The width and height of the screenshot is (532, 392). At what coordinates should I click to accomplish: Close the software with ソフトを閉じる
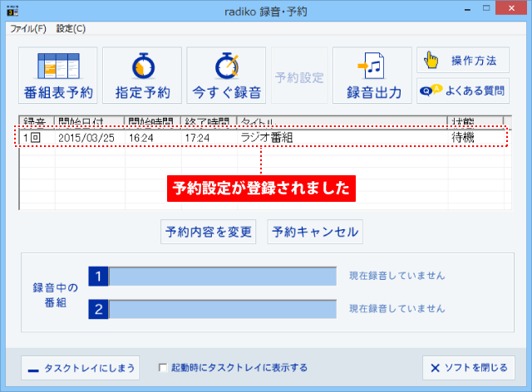click(x=468, y=367)
